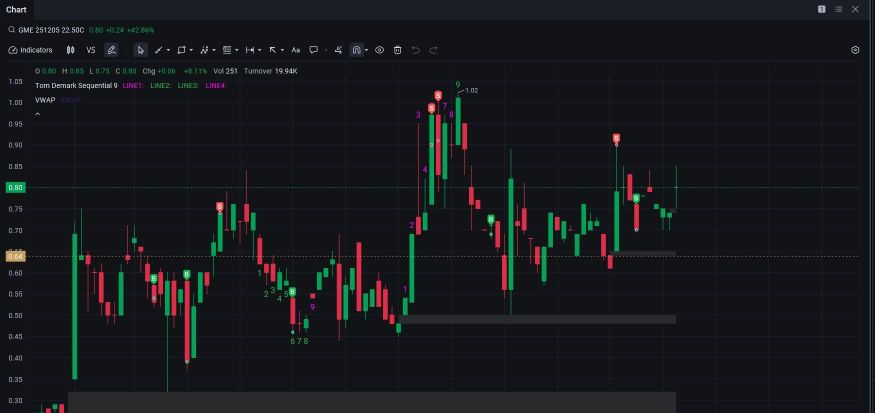Expand the rectangle shape tool dropdown
The image size is (875, 413).
tap(191, 50)
